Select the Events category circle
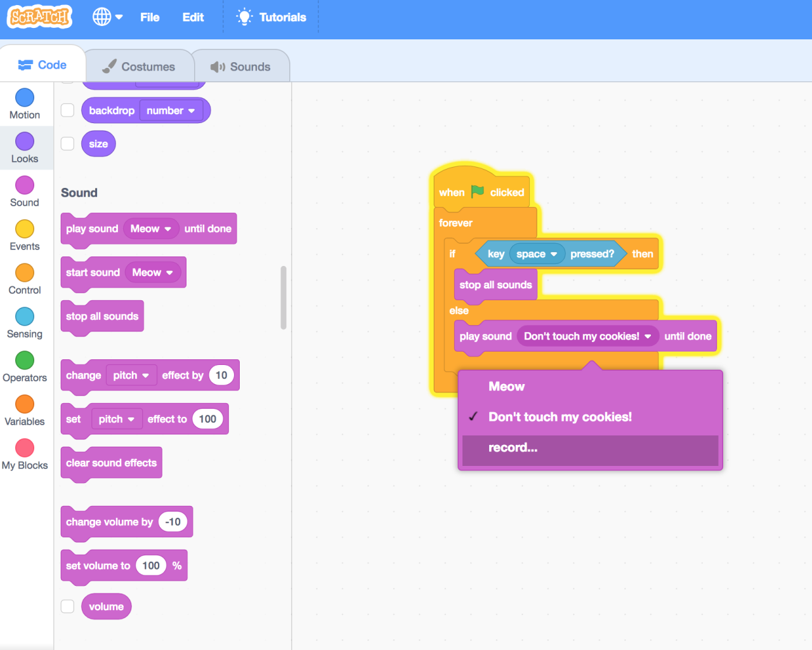Viewport: 812px width, 650px height. point(25,229)
